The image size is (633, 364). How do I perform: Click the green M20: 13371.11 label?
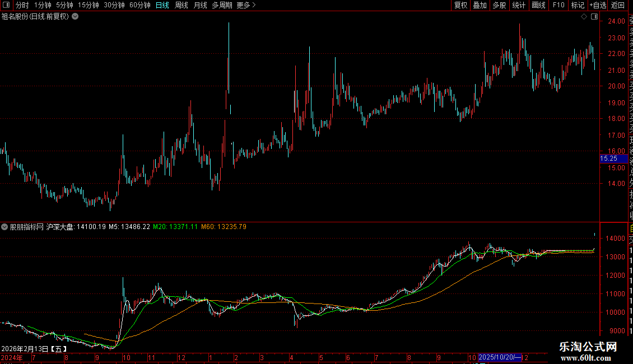(x=175, y=227)
